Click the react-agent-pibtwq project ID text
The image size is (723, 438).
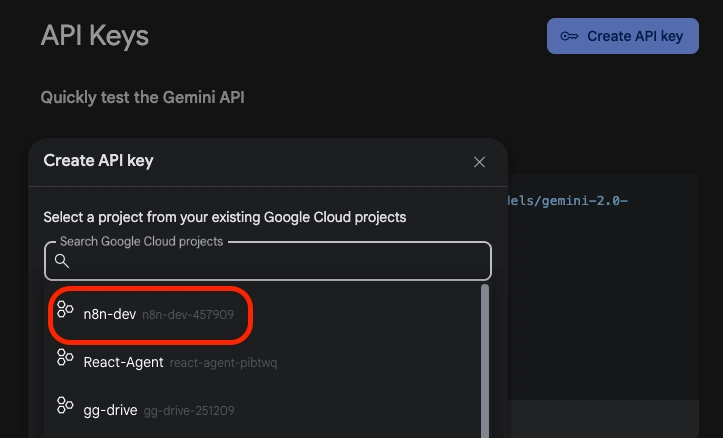223,363
